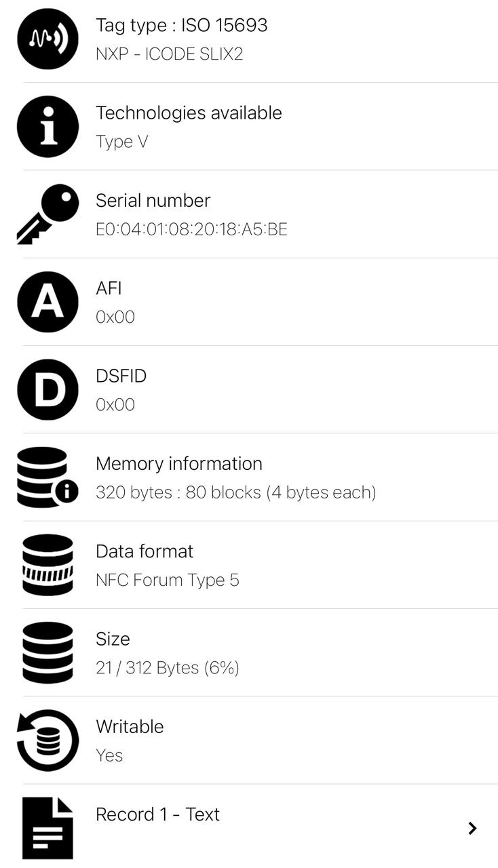Image resolution: width=498 pixels, height=868 pixels.
Task: Tap the NFC tag type wave icon
Action: tap(47, 39)
